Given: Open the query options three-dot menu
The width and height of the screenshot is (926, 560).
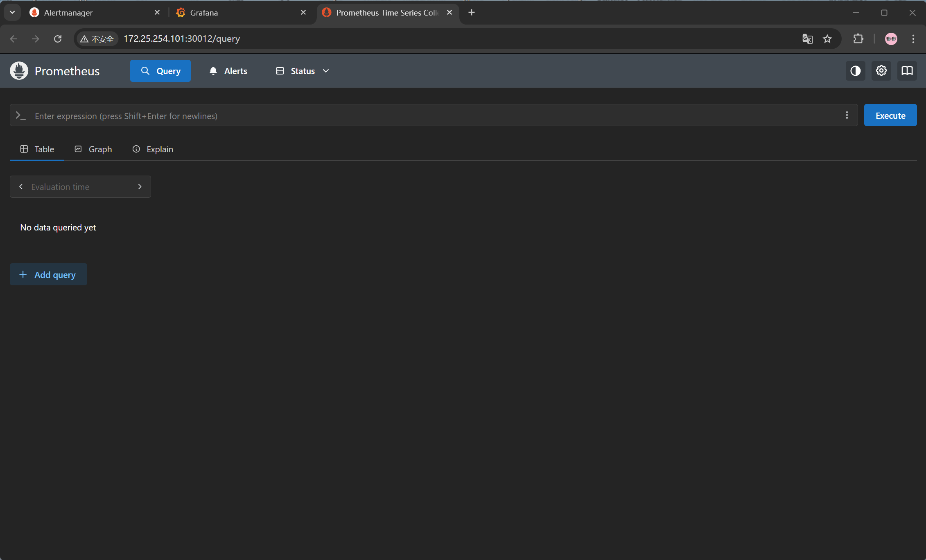Looking at the screenshot, I should coord(847,115).
